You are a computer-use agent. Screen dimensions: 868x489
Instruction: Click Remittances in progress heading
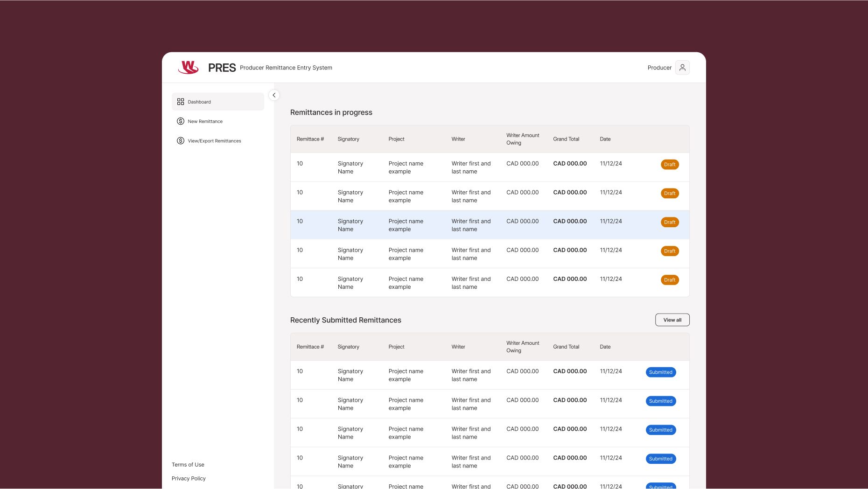click(x=331, y=112)
